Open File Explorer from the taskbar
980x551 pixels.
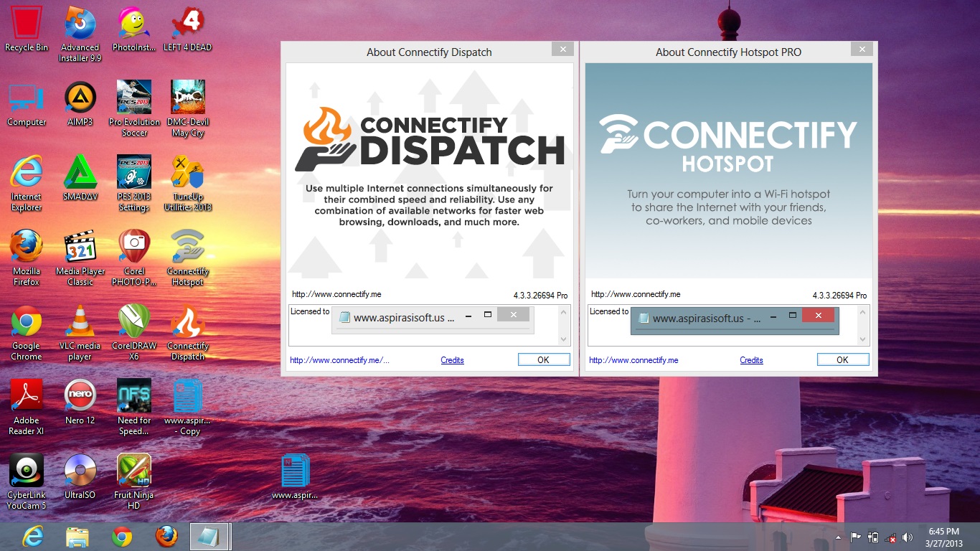click(x=77, y=537)
